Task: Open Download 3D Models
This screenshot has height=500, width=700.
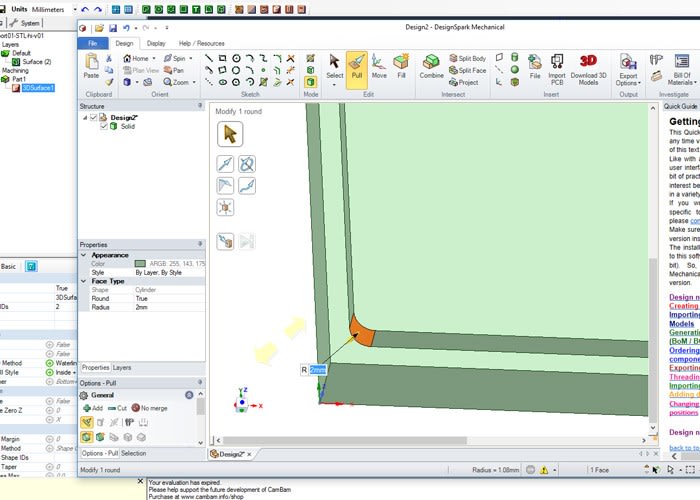Action: tap(588, 69)
